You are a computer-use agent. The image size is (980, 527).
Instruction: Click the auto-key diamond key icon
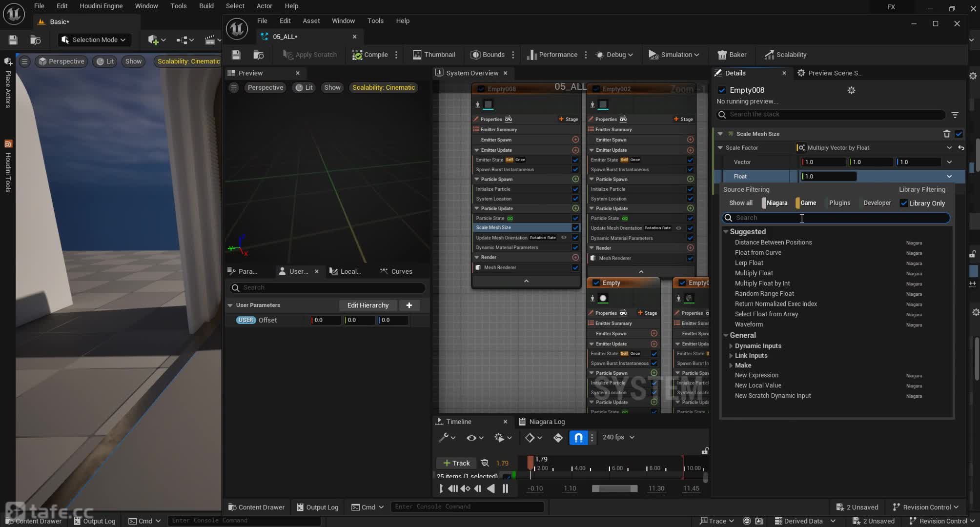558,438
